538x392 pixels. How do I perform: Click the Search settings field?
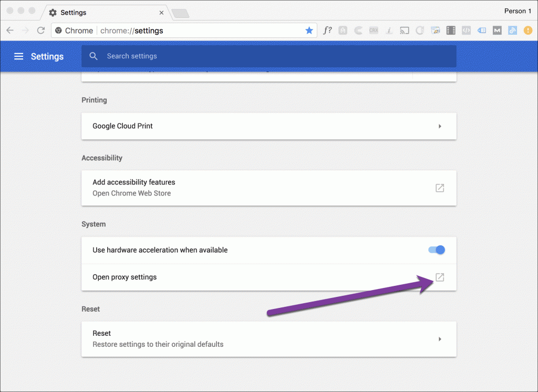click(268, 56)
